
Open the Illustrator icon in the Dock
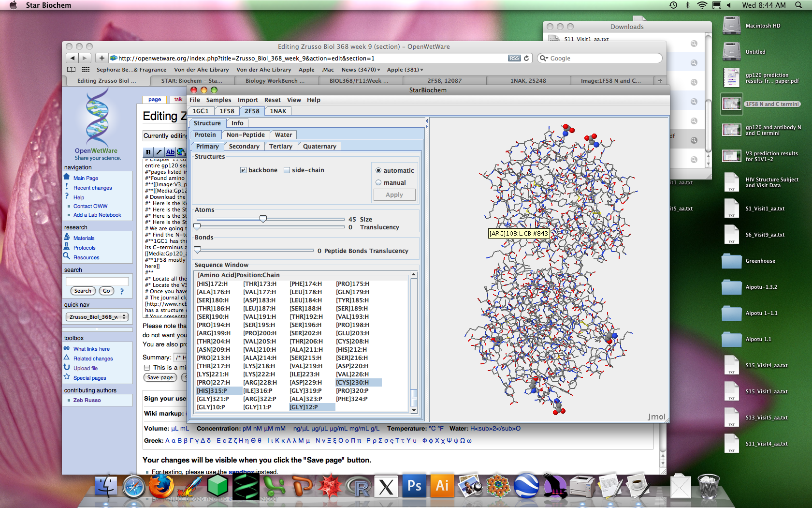(442, 486)
